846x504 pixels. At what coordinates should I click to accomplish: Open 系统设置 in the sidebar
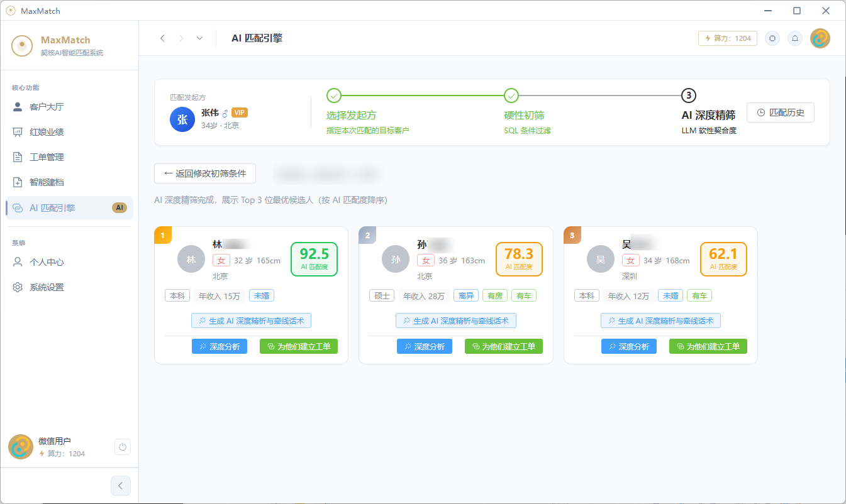click(x=69, y=287)
